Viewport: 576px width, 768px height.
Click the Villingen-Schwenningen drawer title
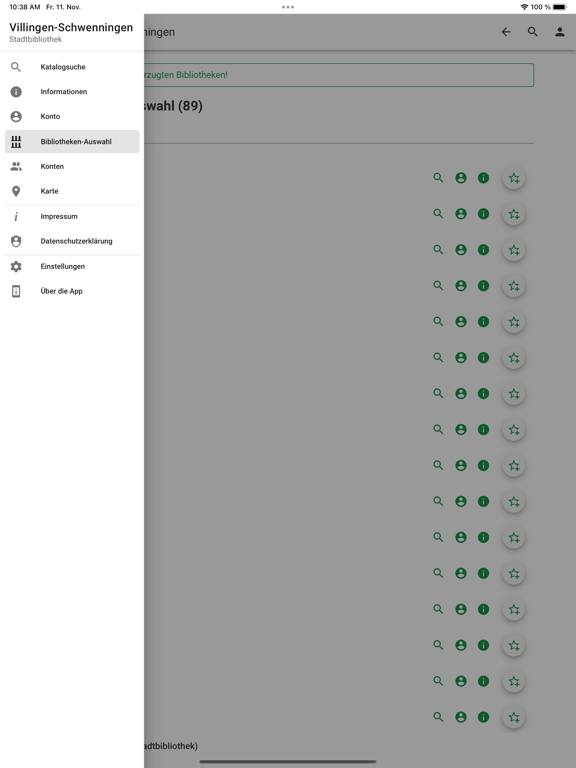71,27
